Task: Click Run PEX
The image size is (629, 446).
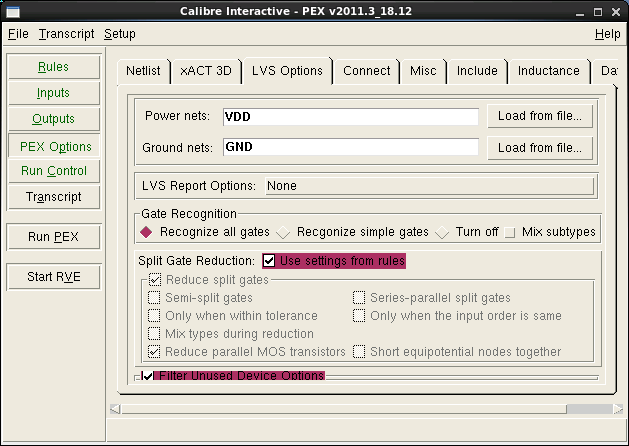Action: (54, 237)
